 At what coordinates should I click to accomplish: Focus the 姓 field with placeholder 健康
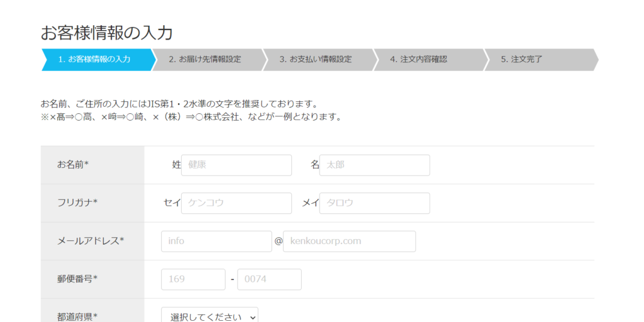[236, 165]
